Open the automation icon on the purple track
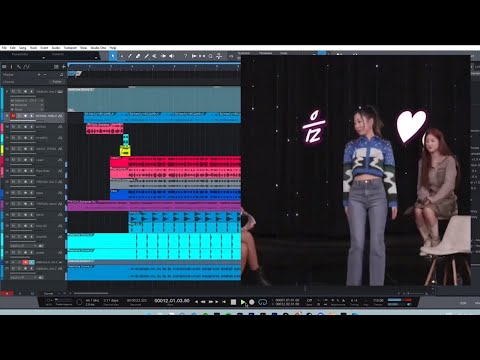Viewport: 480px width, 360px height. tap(60, 204)
